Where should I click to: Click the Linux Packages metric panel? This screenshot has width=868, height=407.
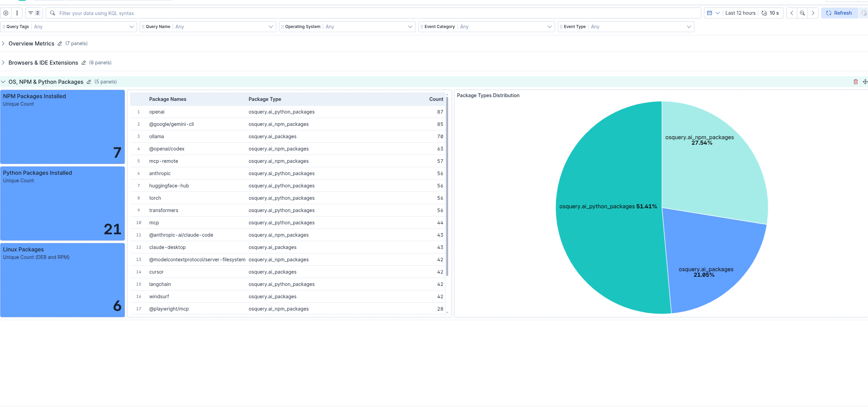63,280
